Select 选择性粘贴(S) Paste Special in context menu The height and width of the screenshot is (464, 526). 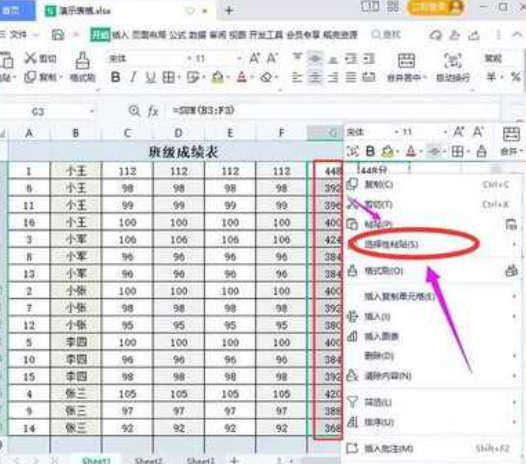click(391, 245)
